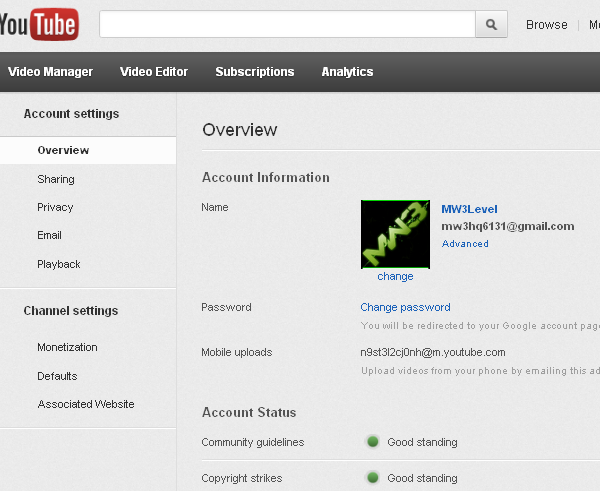The image size is (600, 491).
Task: Click the Copyright strikes label
Action: point(242,478)
